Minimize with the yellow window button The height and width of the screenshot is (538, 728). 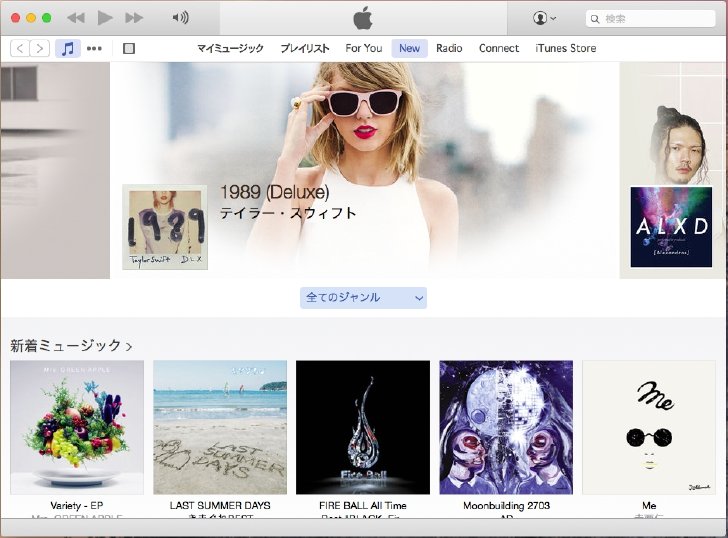point(31,18)
